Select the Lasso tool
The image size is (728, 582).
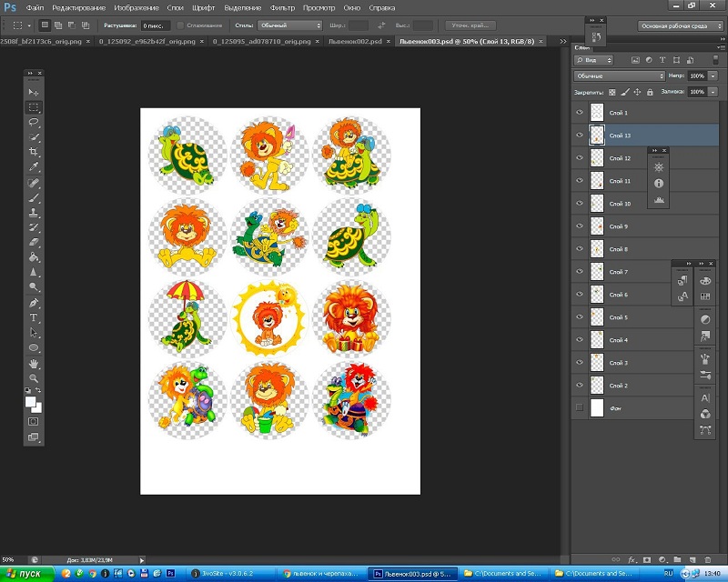34,122
